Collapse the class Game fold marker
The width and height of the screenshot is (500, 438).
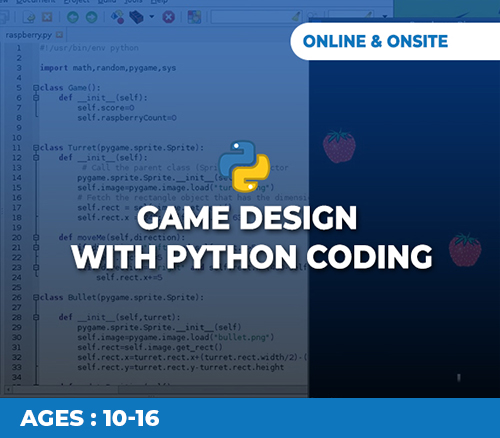[x=36, y=88]
